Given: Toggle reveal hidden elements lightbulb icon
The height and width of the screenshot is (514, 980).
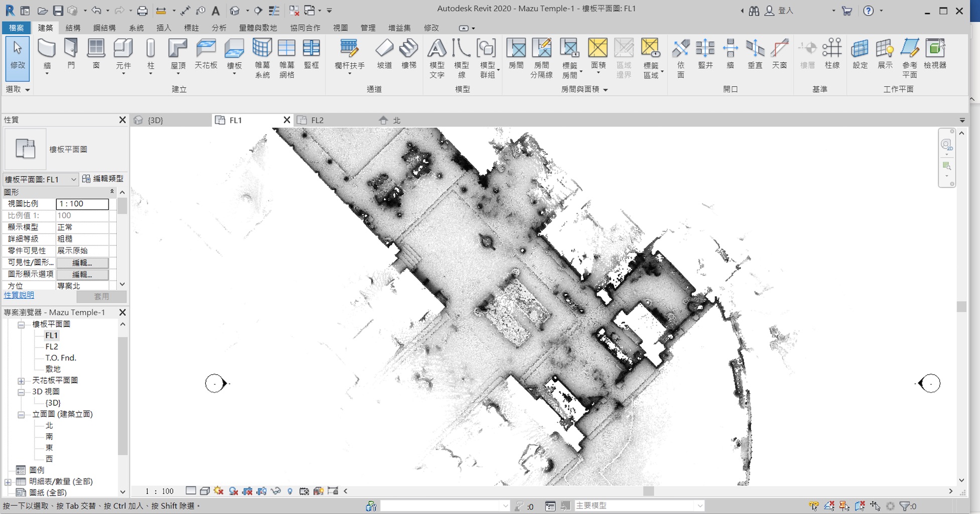Looking at the screenshot, I should coord(290,491).
